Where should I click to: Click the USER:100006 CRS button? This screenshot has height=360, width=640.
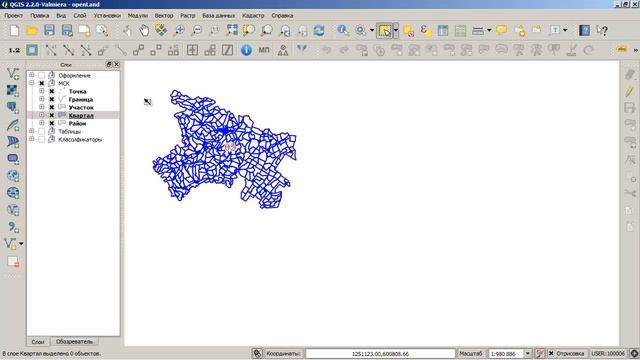click(x=608, y=353)
